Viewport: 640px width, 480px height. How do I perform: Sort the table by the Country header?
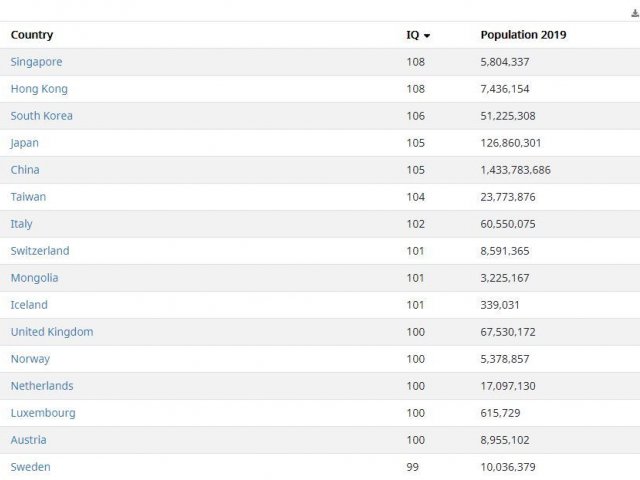[32, 35]
